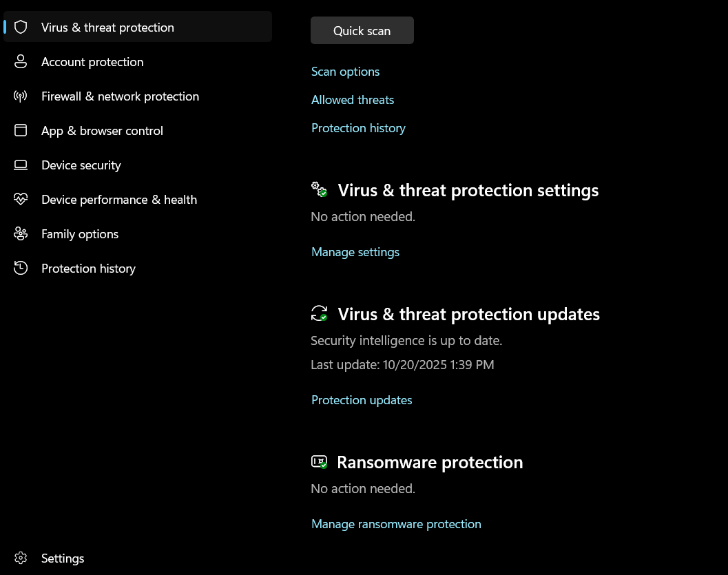
Task: Open Manage ransomware protection
Action: [396, 524]
